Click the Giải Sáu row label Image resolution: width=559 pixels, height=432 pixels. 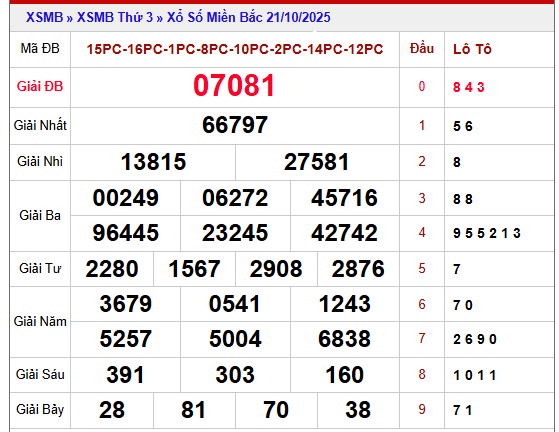[x=40, y=374]
